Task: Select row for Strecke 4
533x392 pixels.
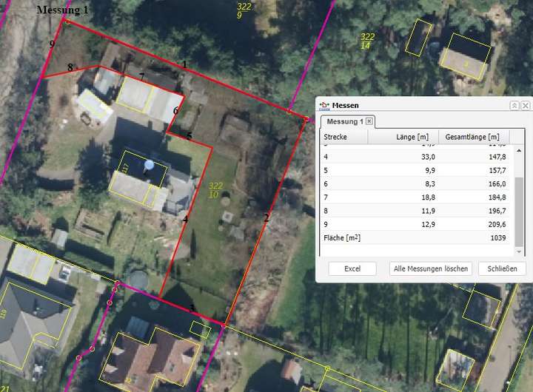Action: 415,157
